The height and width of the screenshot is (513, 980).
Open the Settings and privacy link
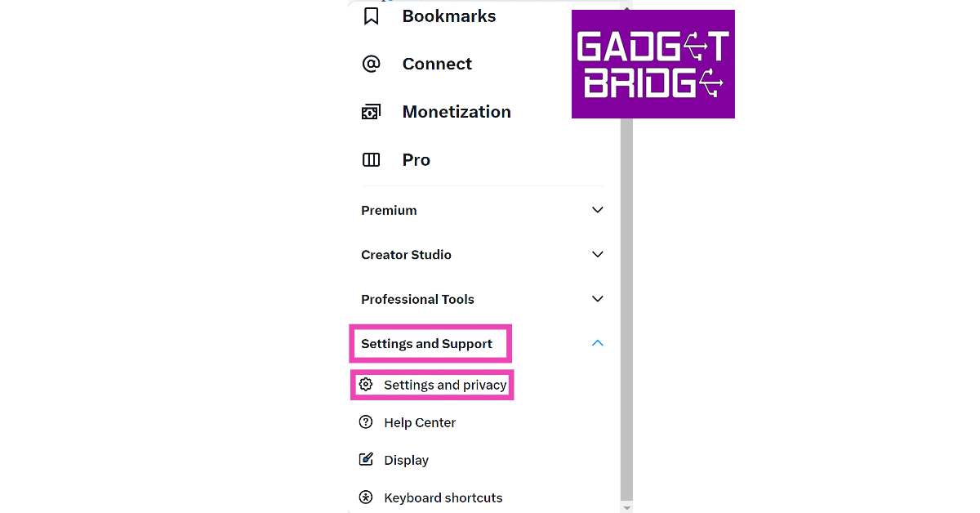[445, 385]
